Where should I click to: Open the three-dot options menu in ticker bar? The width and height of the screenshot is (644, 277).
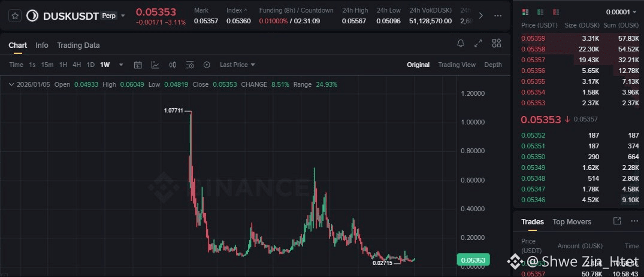point(498,16)
